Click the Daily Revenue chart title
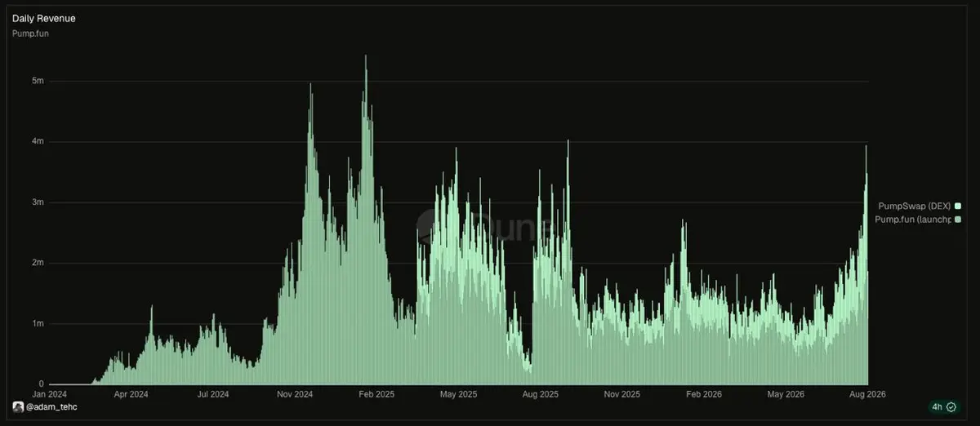 [x=44, y=18]
